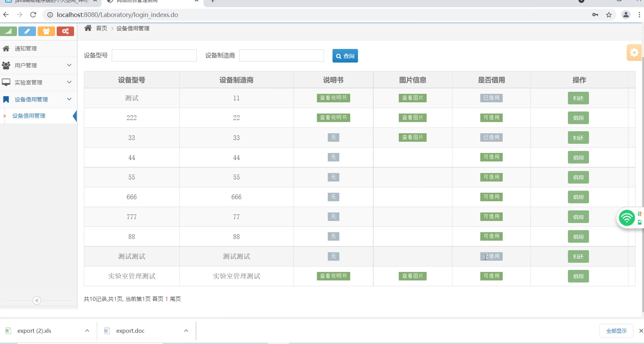Open the orange settings gear panel
The width and height of the screenshot is (644, 344).
[x=634, y=53]
